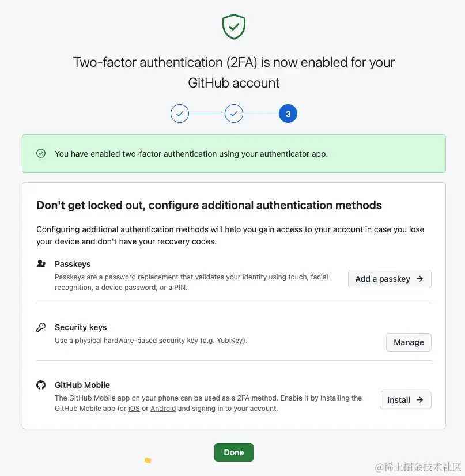Open Manage for security keys
The width and height of the screenshot is (465, 476).
click(x=409, y=342)
